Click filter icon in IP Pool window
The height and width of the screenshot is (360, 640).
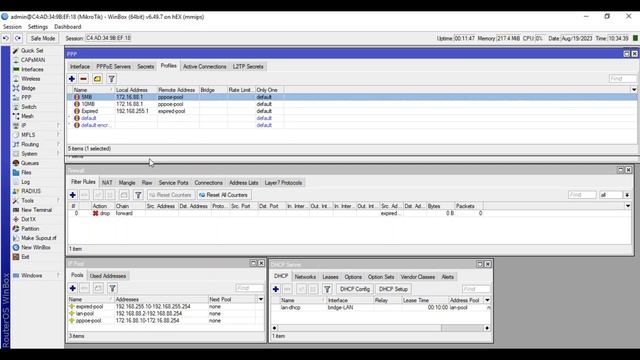(x=112, y=289)
